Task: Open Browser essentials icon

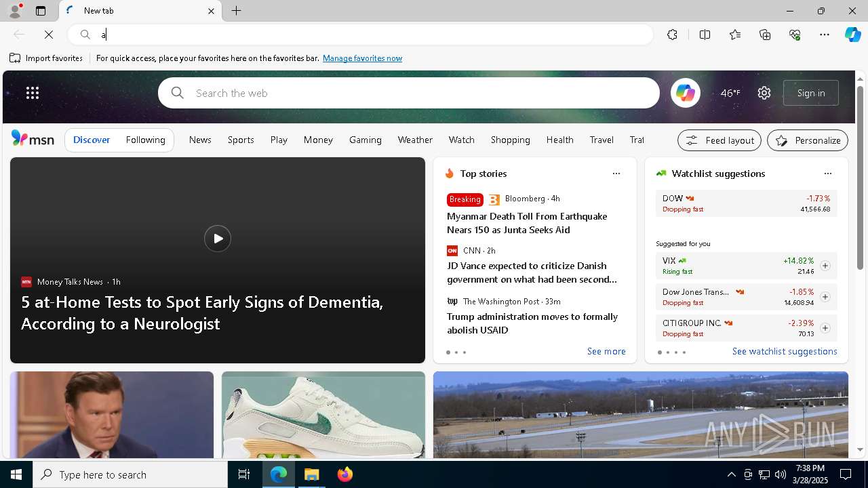Action: [x=795, y=35]
